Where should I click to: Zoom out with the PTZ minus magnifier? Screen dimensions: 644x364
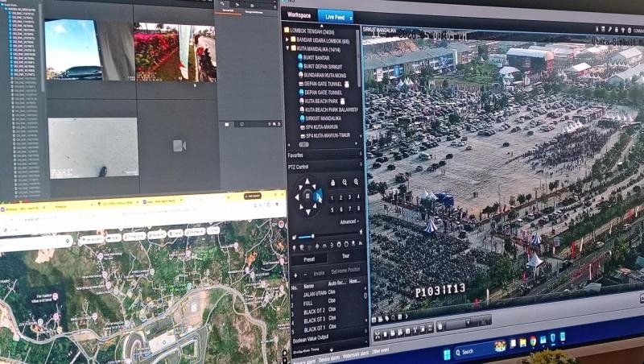point(345,182)
